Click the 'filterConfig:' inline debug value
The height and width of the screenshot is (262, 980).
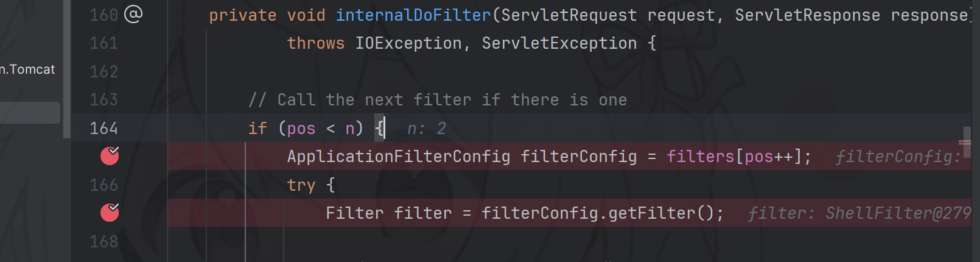pyautogui.click(x=897, y=157)
